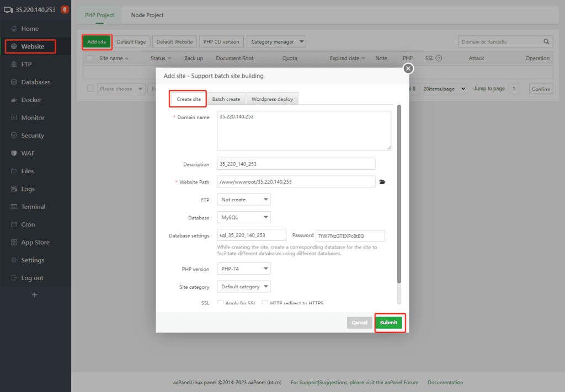Toggle select-all checkbox in table header

90,58
